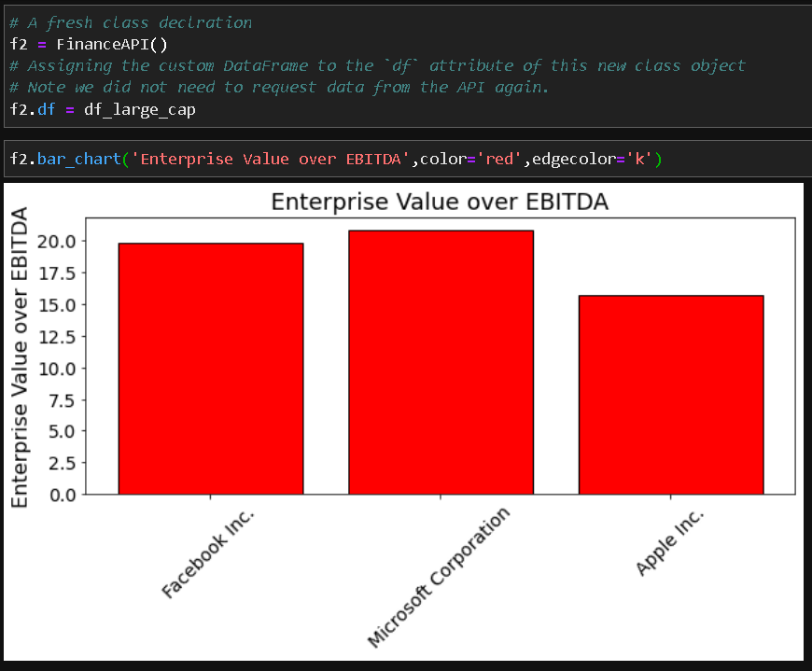This screenshot has height=671, width=812.
Task: Click the chart title Enterprise Value over EBITDA
Action: [439, 202]
